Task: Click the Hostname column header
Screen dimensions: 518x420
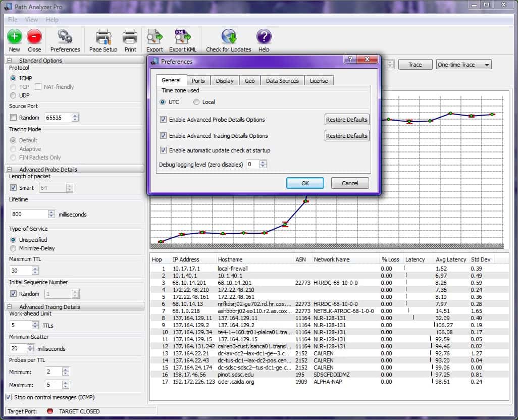Action: pos(254,259)
